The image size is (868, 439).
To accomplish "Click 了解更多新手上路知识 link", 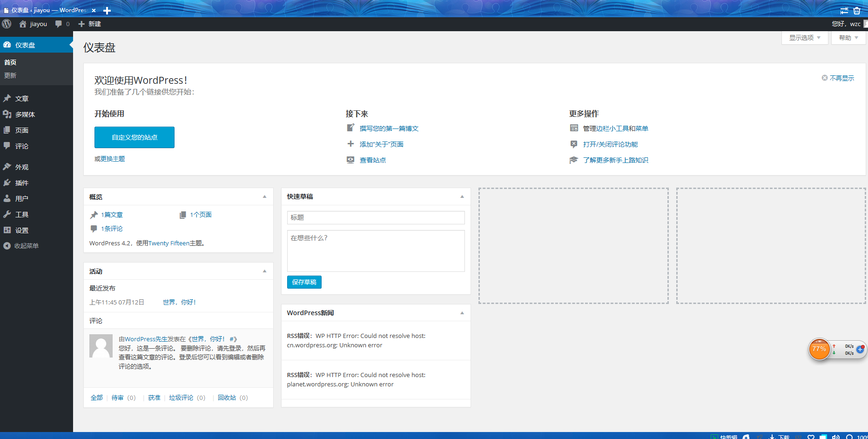I will 615,160.
